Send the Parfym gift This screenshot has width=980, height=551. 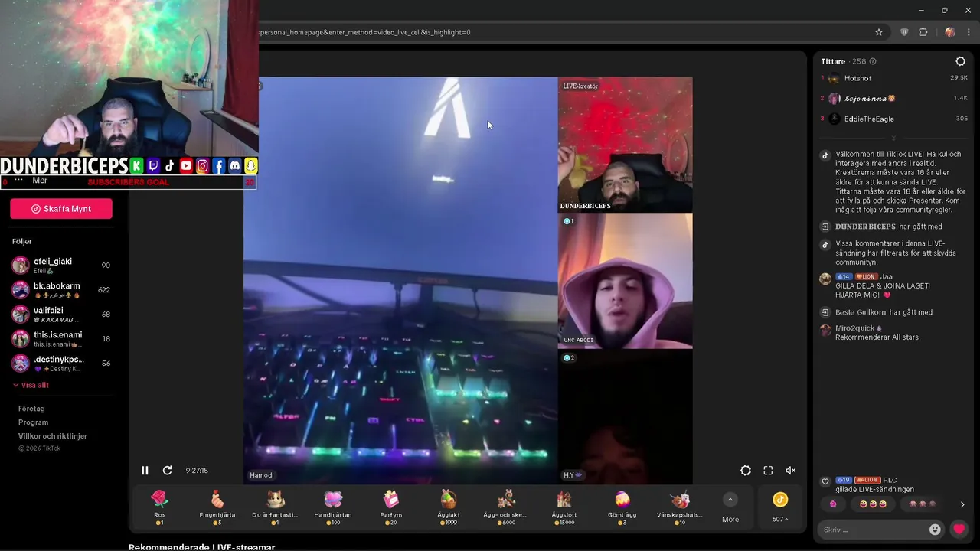[x=390, y=507]
